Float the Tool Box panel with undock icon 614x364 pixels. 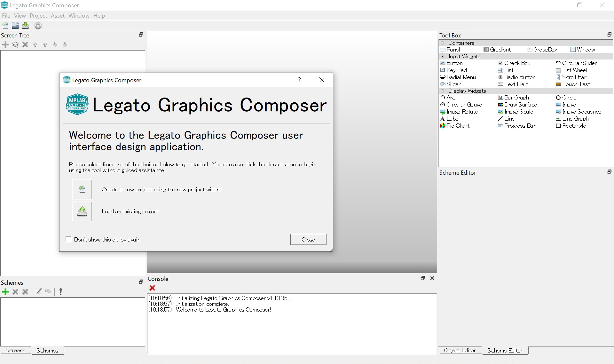pyautogui.click(x=609, y=35)
